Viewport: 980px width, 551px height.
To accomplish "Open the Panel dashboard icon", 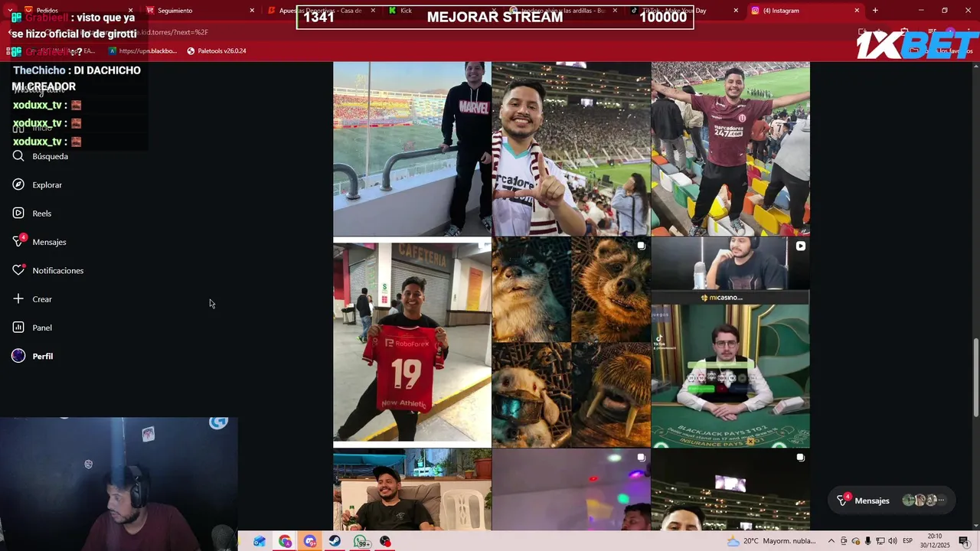I will (x=18, y=328).
